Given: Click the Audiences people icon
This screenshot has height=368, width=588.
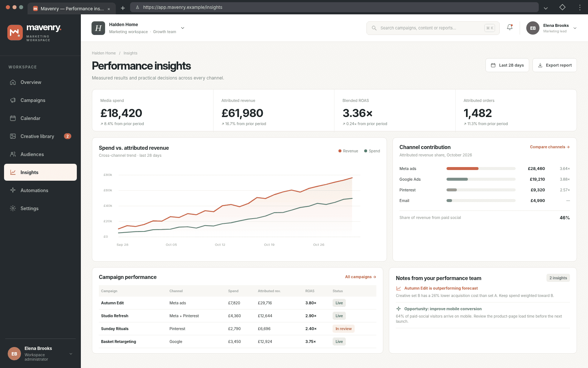Looking at the screenshot, I should coord(13,154).
